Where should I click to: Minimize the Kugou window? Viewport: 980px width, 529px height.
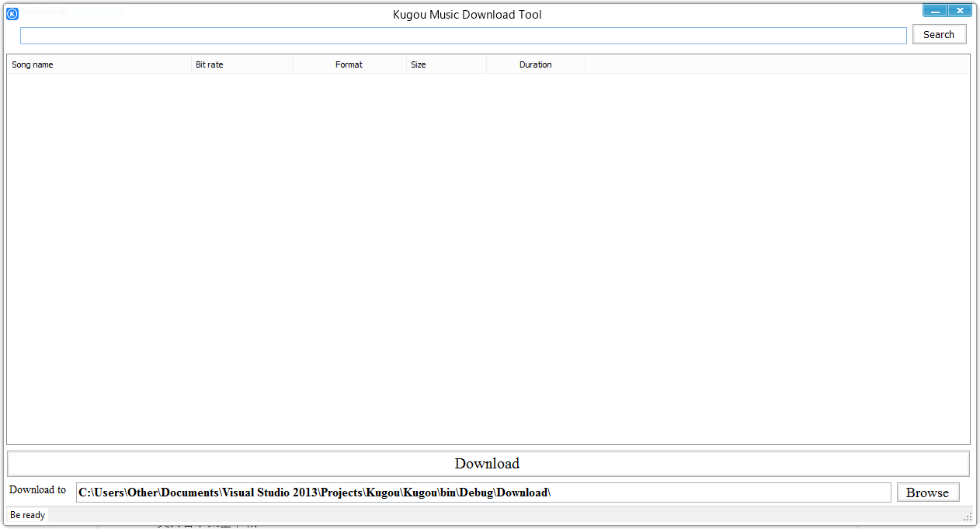point(934,11)
